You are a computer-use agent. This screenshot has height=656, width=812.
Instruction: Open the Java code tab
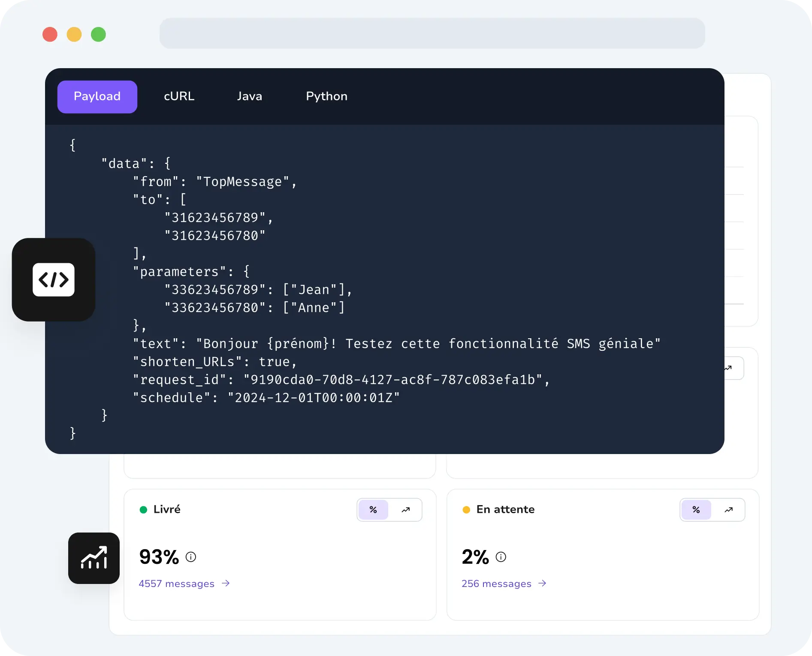click(x=250, y=96)
